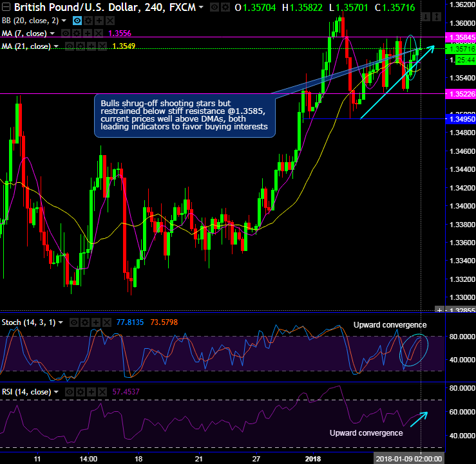
Task: Select the blue 1.34950 price label
Action: click(x=461, y=119)
